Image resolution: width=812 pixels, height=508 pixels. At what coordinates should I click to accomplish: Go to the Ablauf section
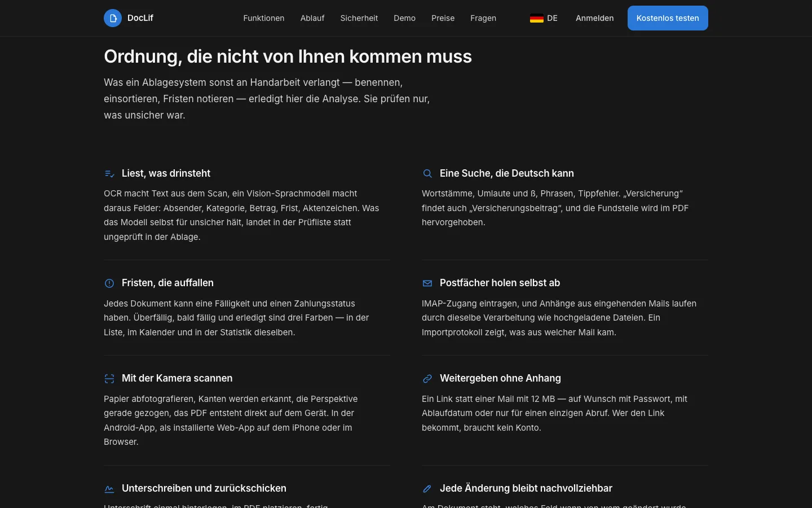click(x=312, y=18)
